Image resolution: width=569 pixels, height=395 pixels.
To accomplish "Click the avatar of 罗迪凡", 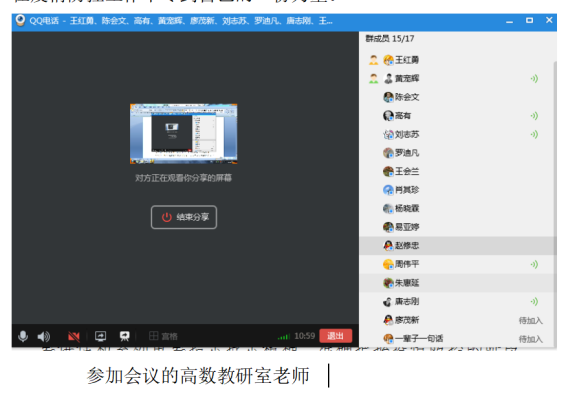I will [x=388, y=153].
